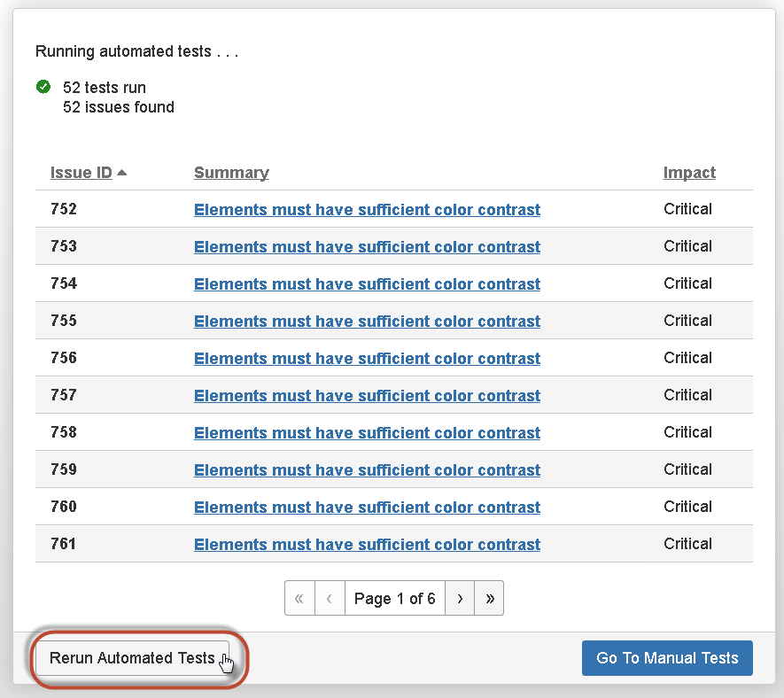Sort results by the Summary column
This screenshot has height=698, width=784.
click(231, 172)
